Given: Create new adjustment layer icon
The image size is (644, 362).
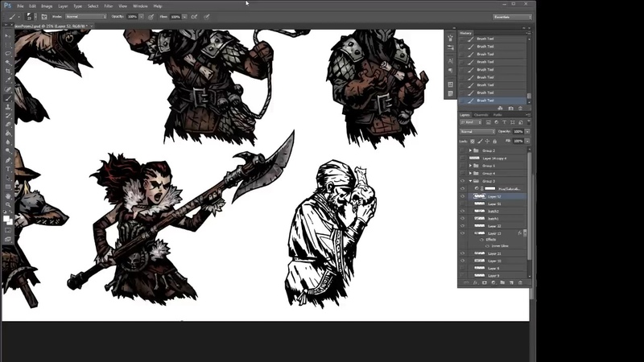Looking at the screenshot, I should (x=493, y=282).
